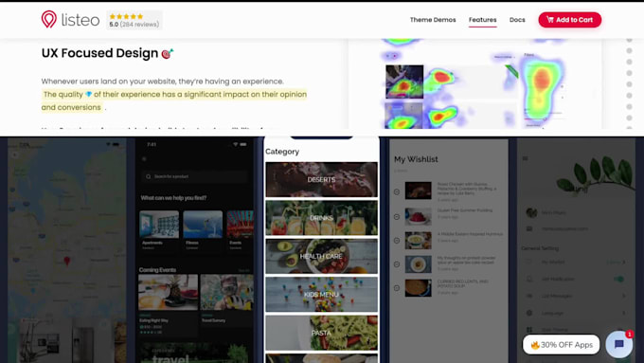
Task: Remove protein powder recipe via minus icon
Action: (397, 264)
